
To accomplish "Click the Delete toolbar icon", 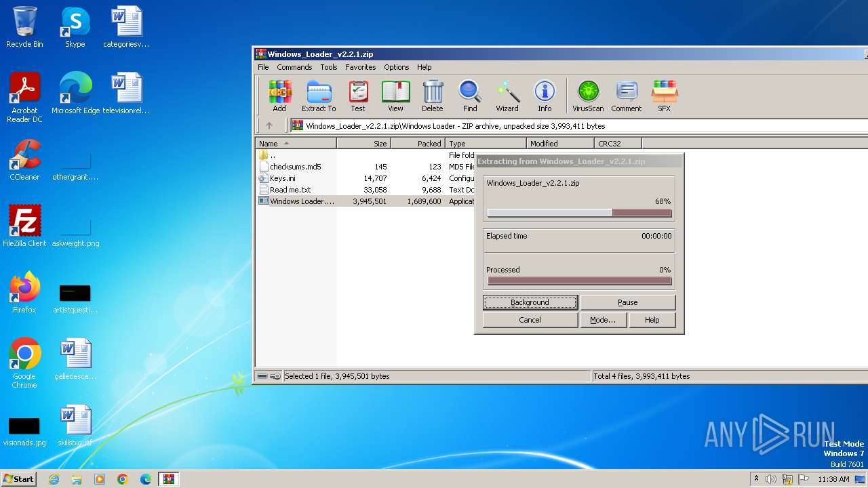I will coord(433,96).
